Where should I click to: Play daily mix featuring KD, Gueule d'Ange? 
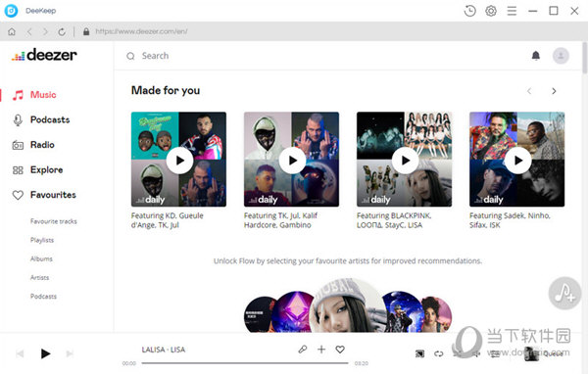[180, 161]
